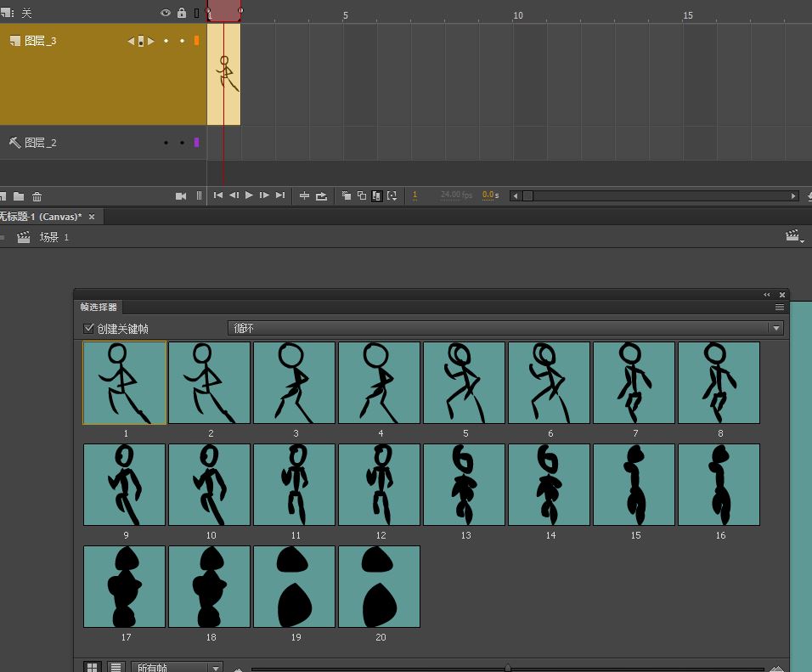The height and width of the screenshot is (672, 812).
Task: Click the loop playback icon
Action: (321, 196)
